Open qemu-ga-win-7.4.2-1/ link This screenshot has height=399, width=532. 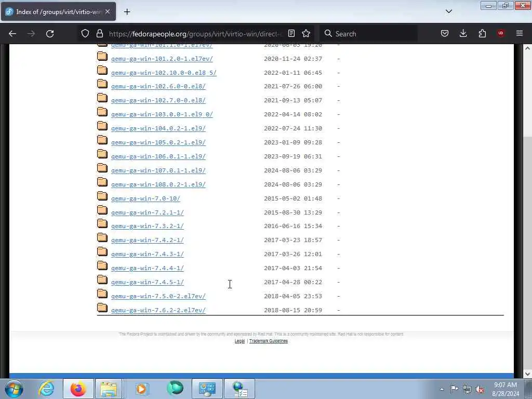(x=147, y=240)
